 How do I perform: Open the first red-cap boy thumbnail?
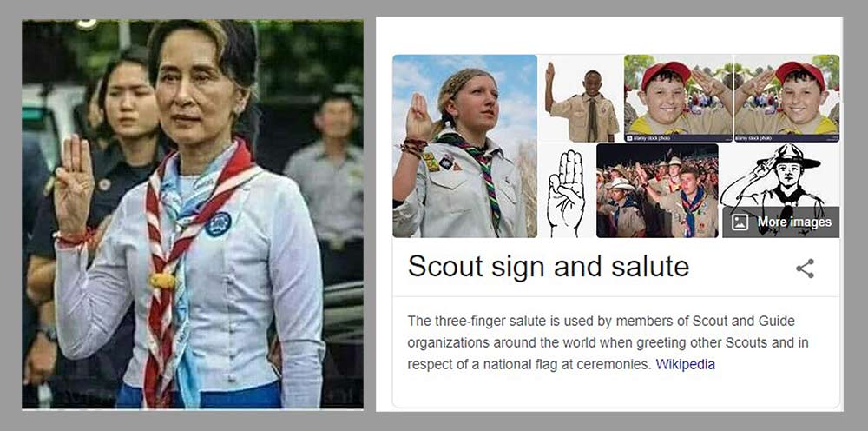click(x=678, y=98)
